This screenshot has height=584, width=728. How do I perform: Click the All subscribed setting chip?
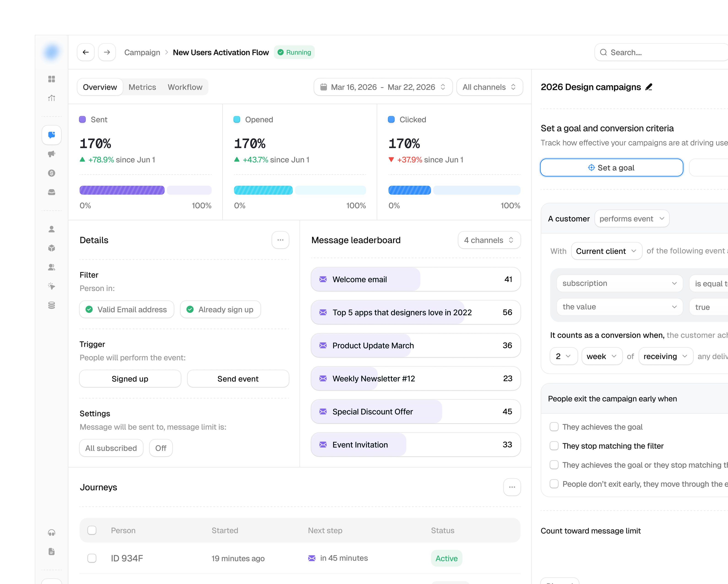[x=111, y=448]
